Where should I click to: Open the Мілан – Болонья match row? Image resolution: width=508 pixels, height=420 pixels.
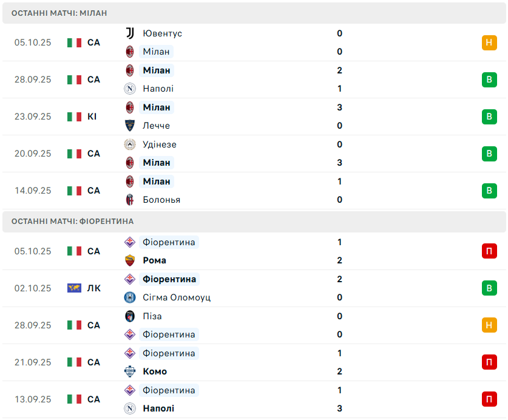pyautogui.click(x=254, y=191)
